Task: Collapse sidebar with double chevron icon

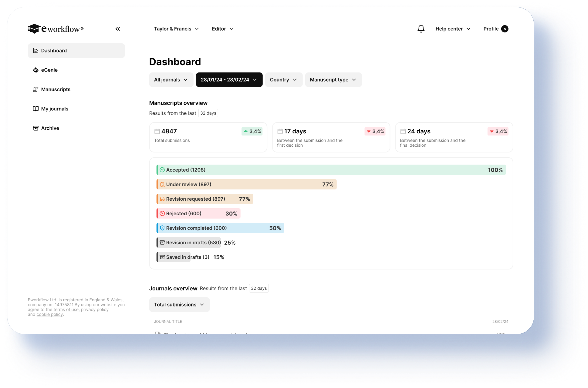Action: pyautogui.click(x=118, y=29)
